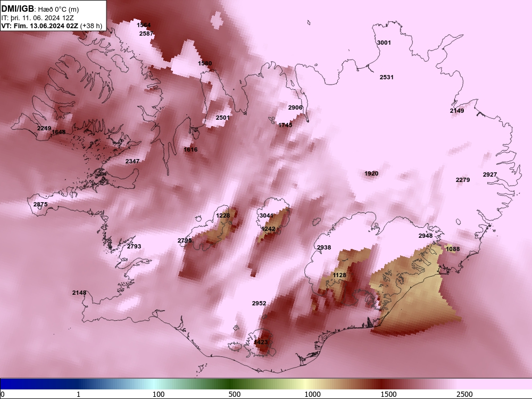Click the color scale label 1500

388,394
